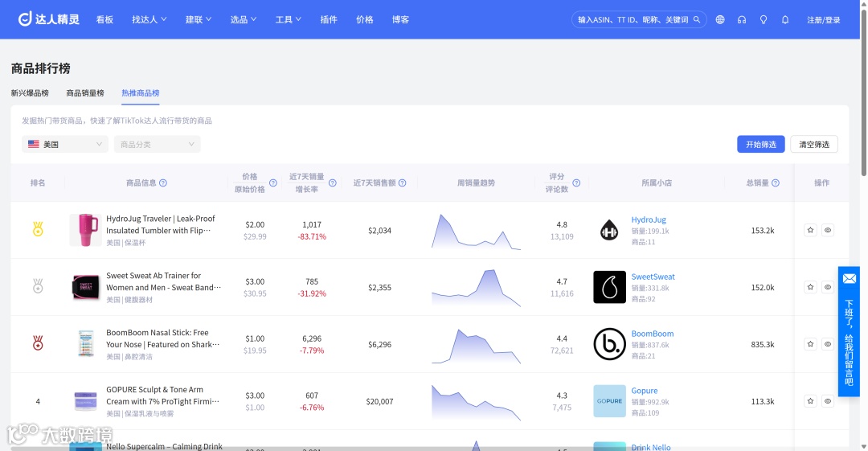
Task: Click the Sweet Sweat product thumbnail
Action: pyautogui.click(x=85, y=287)
